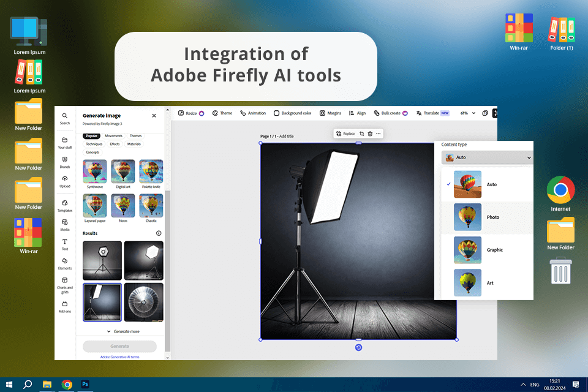Select the highlighted rectangular softbox result
This screenshot has height=392, width=588.
point(102,303)
